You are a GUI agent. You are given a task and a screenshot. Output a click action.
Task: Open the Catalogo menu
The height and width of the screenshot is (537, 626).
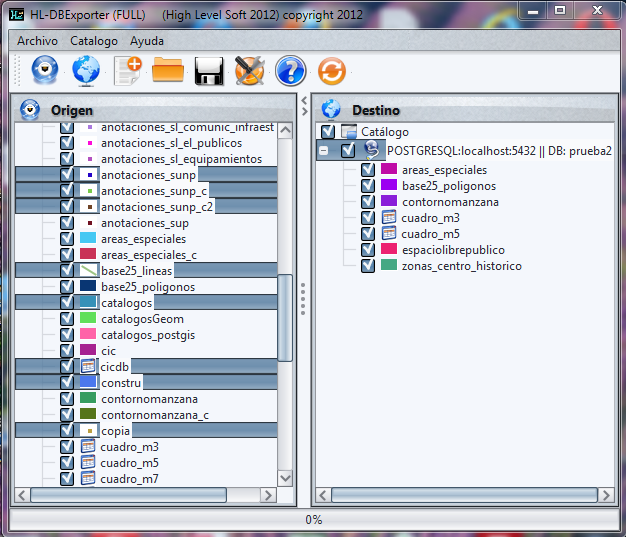(94, 41)
